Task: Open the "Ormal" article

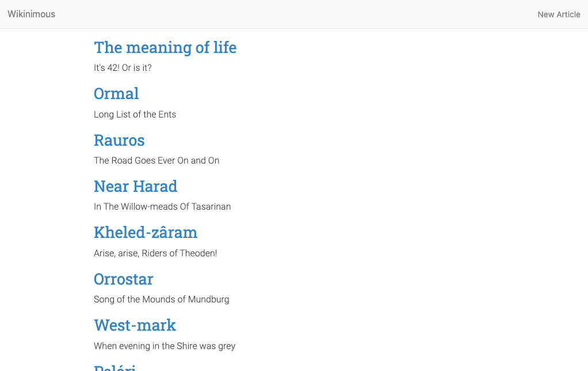Action: tap(116, 94)
